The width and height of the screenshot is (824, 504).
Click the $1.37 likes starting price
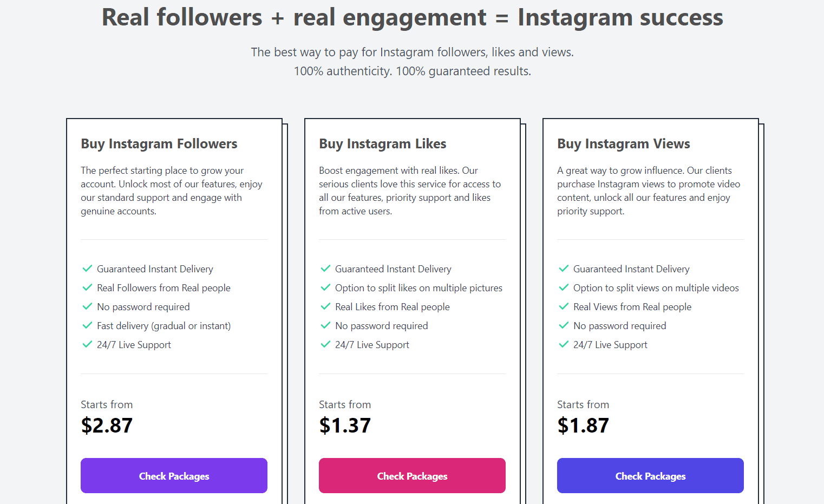click(345, 426)
